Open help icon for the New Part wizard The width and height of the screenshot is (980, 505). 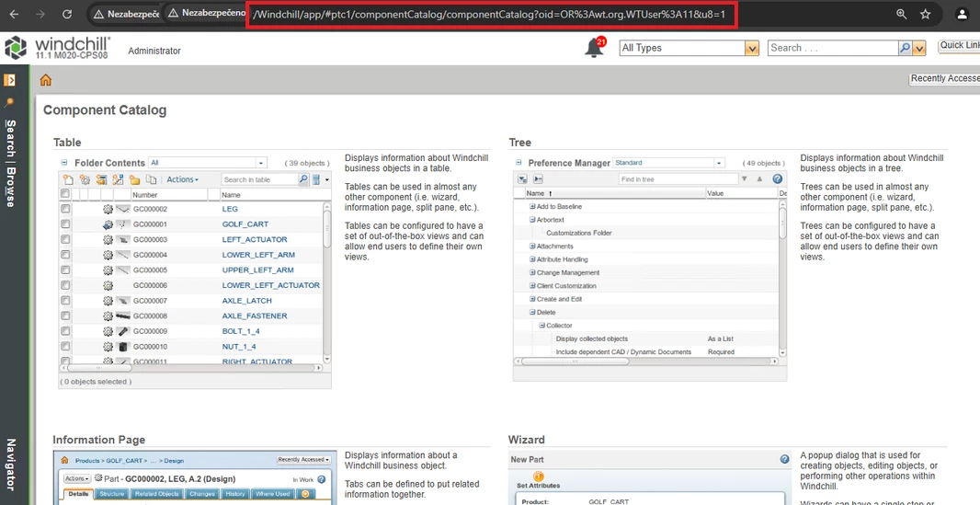pyautogui.click(x=784, y=459)
